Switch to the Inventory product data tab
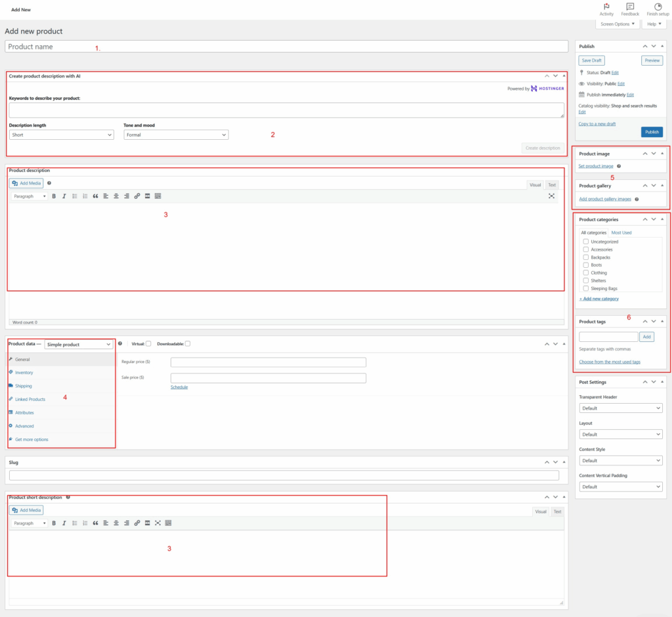Viewport: 672px width, 617px height. pos(24,373)
